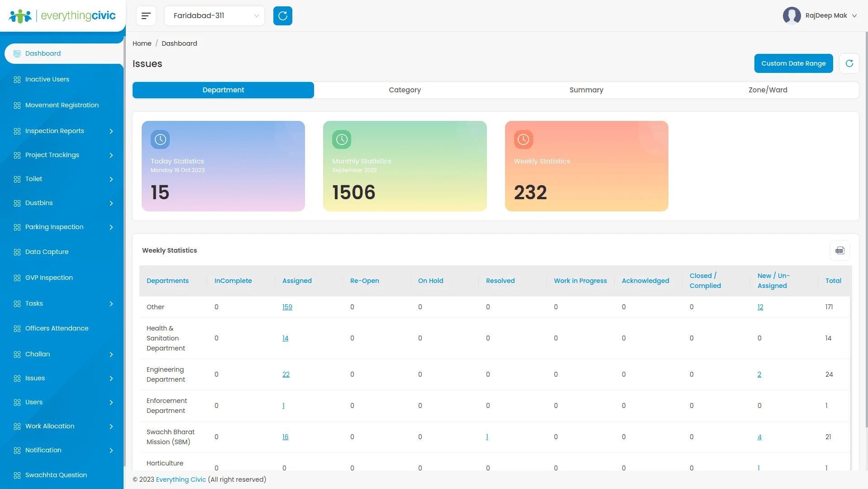
Task: Click the RajDeep Mak profile avatar
Action: [792, 15]
